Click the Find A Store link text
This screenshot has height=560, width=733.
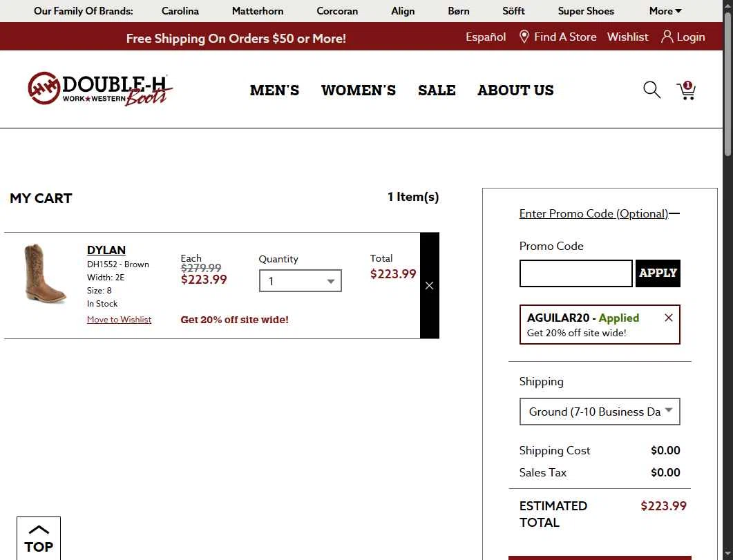pos(565,37)
